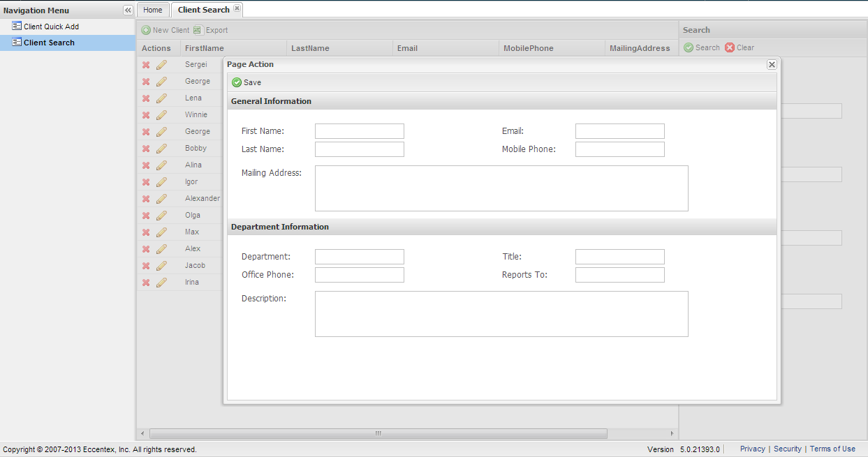Edit the Winnie row
The image size is (868, 457).
click(x=161, y=115)
